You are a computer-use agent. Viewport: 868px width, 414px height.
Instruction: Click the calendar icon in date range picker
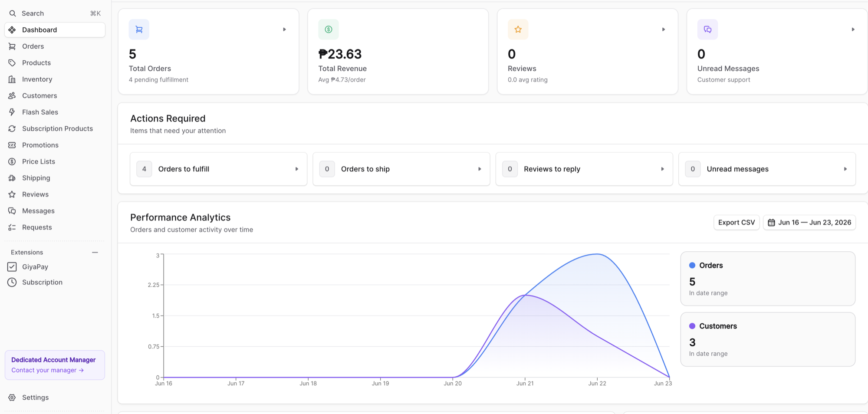click(771, 223)
